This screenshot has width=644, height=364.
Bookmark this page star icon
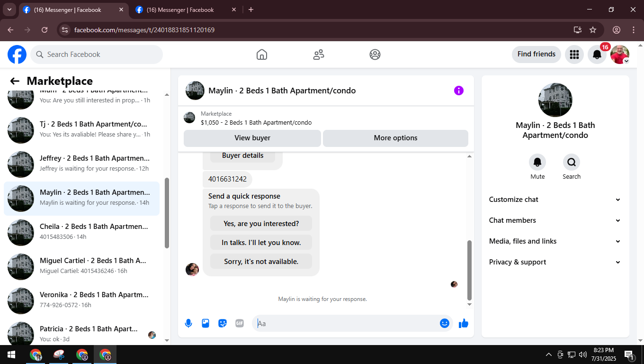[x=593, y=30]
